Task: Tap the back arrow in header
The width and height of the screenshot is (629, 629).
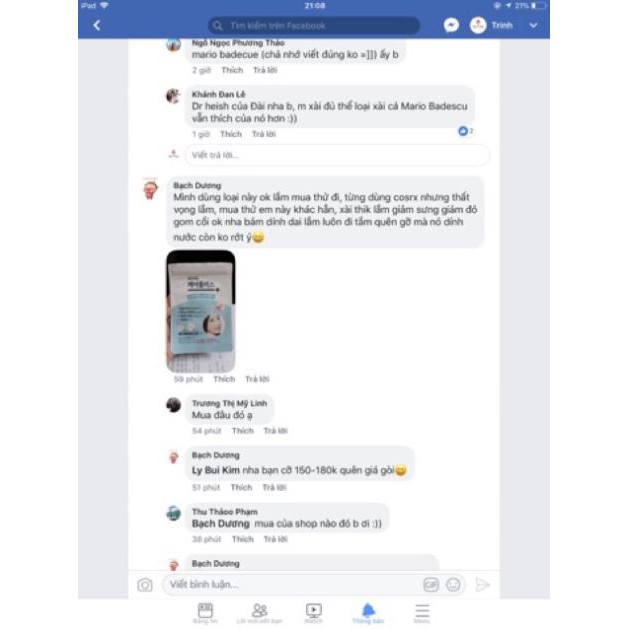Action: click(x=97, y=26)
